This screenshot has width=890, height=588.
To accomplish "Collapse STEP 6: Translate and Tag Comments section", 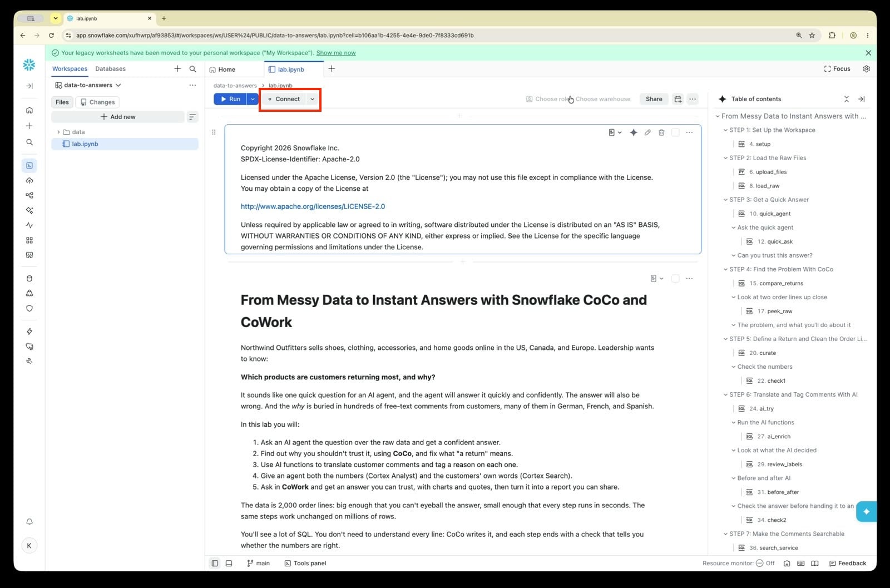I will (725, 394).
